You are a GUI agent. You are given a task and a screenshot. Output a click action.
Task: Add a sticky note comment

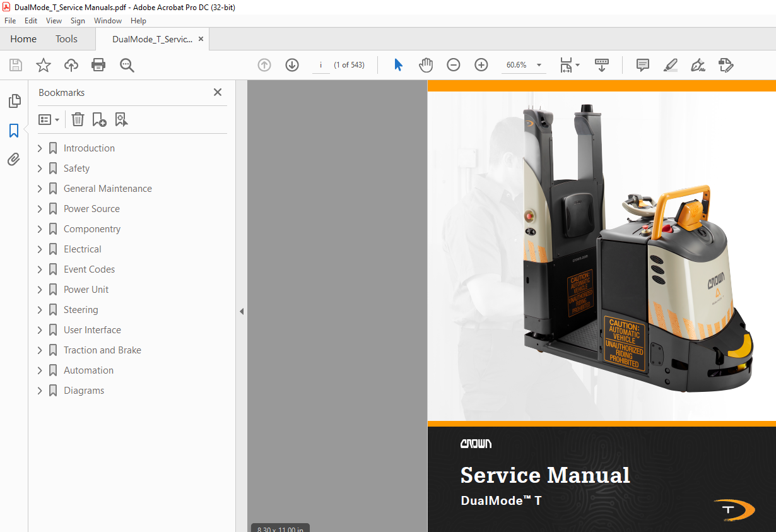[x=643, y=65]
